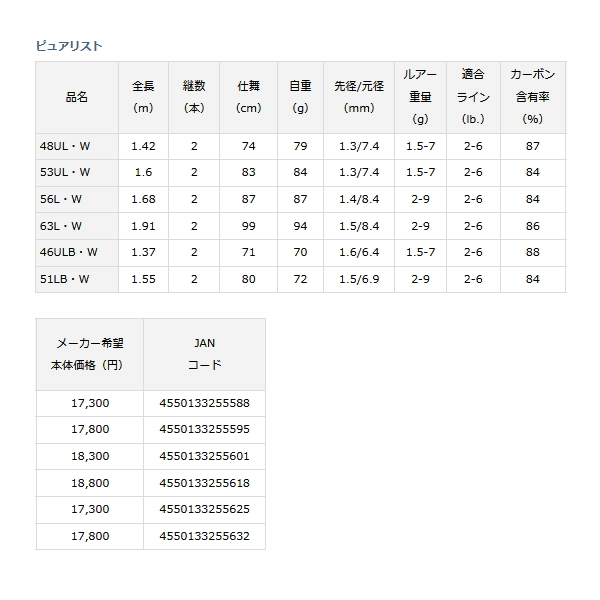
Task: Click the 継数 (本) column header
Action: tap(194, 97)
